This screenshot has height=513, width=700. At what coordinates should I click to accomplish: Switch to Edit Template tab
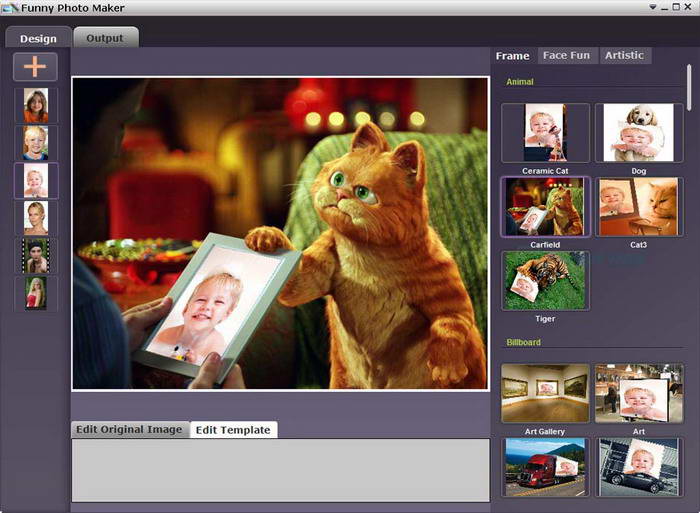233,430
